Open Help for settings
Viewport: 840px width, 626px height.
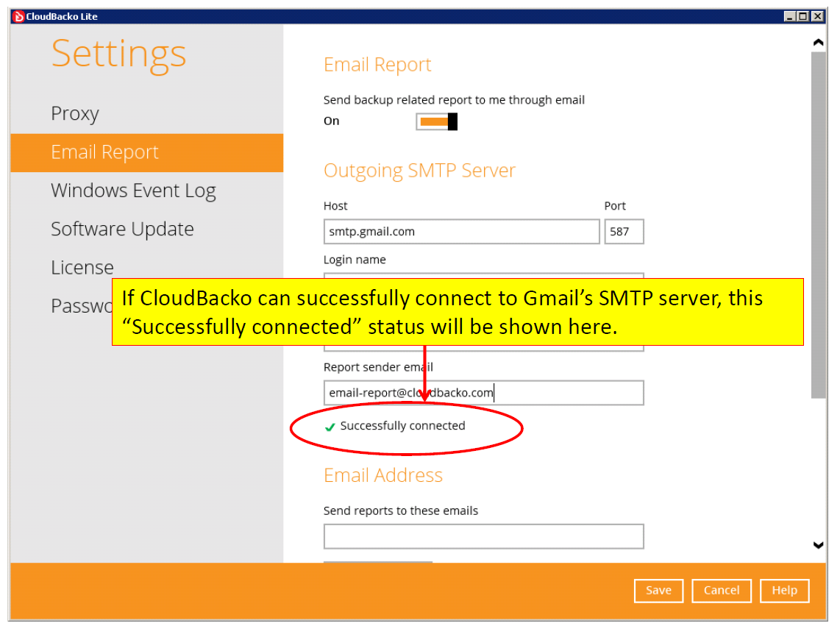[x=784, y=591]
